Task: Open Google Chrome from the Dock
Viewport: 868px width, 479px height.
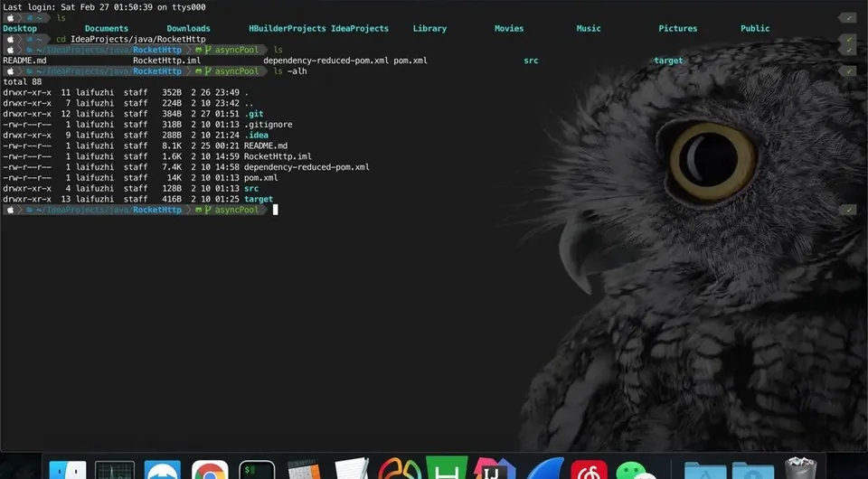Action: pyautogui.click(x=210, y=469)
